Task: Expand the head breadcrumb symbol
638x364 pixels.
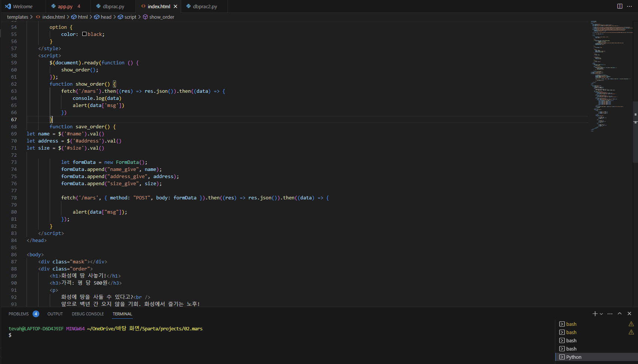Action: (x=103, y=17)
